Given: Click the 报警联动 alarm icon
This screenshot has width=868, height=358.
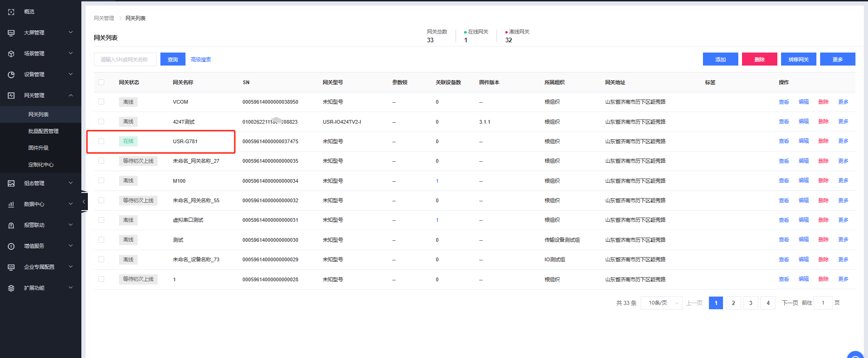Looking at the screenshot, I should tap(11, 225).
